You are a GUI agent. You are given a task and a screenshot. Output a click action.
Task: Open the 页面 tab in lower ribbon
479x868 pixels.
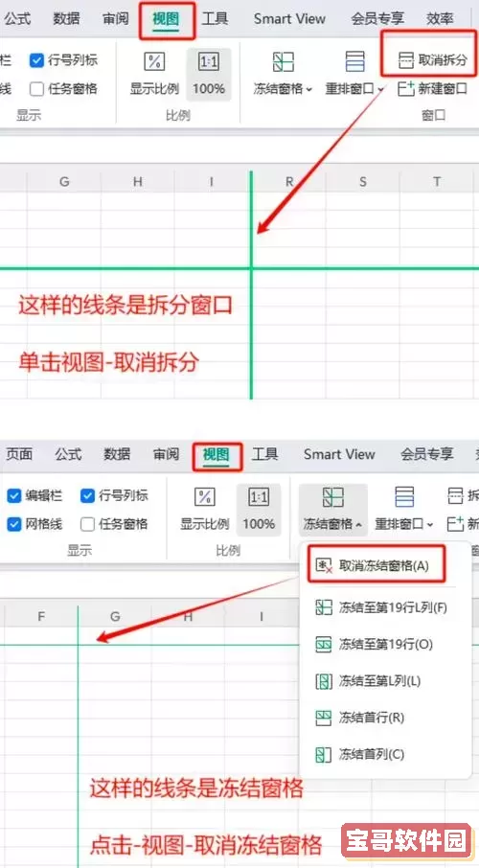tap(19, 454)
